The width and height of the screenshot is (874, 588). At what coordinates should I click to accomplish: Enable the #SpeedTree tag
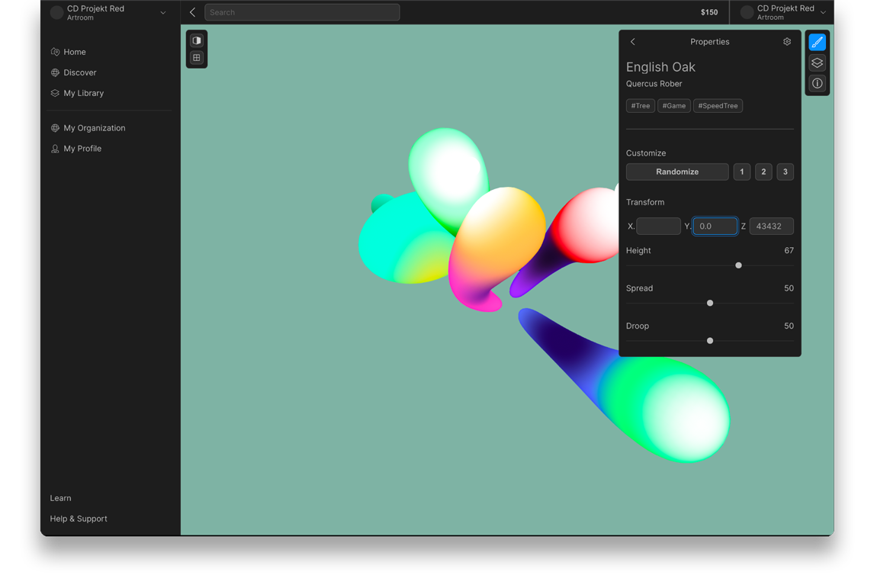coord(718,105)
